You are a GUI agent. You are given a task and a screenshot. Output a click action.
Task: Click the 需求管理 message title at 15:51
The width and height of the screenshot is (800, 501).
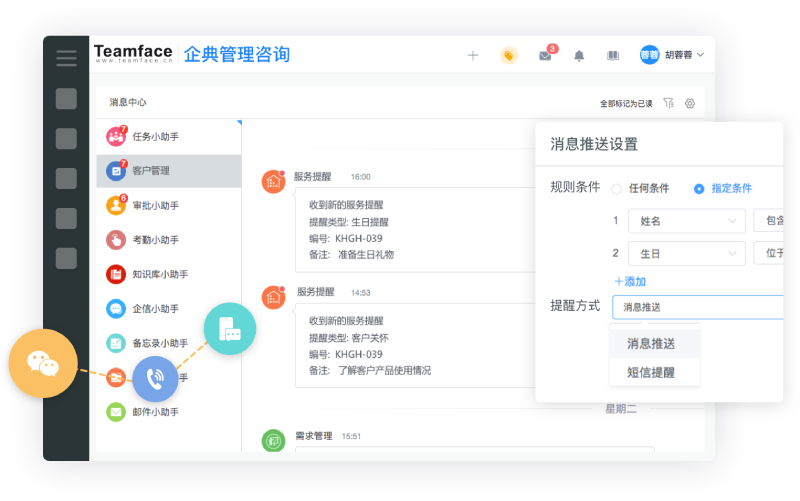(x=314, y=436)
